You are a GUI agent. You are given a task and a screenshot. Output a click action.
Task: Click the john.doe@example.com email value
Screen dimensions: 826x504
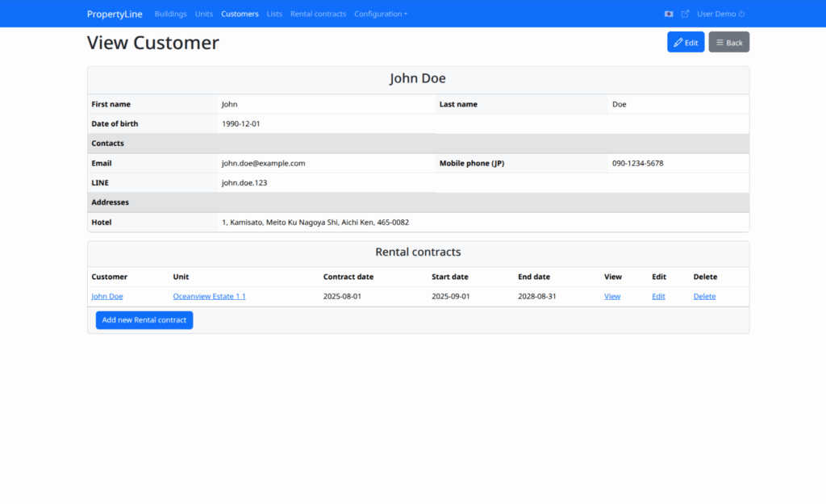click(263, 163)
